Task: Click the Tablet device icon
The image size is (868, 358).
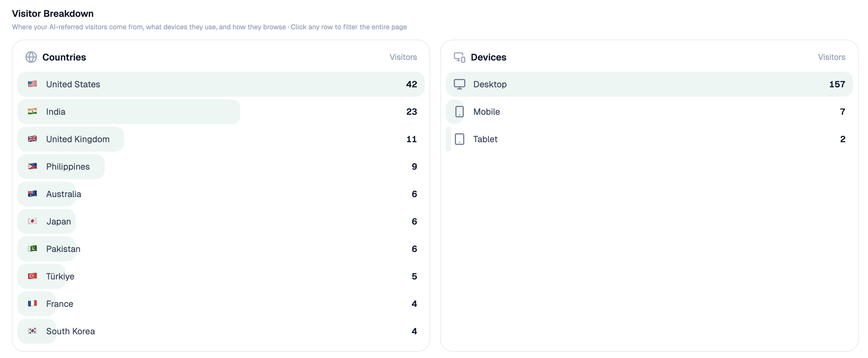Action: (x=459, y=139)
